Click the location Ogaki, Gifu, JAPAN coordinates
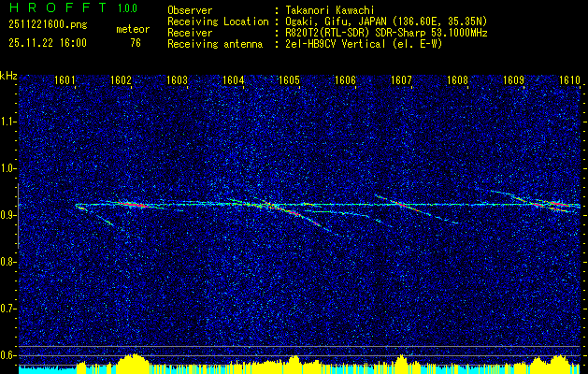Screen dimensions: 588x374 coord(386,22)
